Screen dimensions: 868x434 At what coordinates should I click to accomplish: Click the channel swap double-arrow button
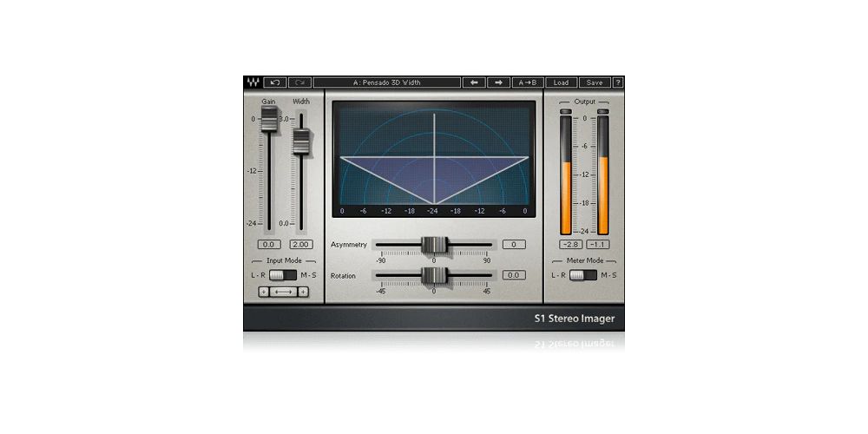pyautogui.click(x=284, y=292)
